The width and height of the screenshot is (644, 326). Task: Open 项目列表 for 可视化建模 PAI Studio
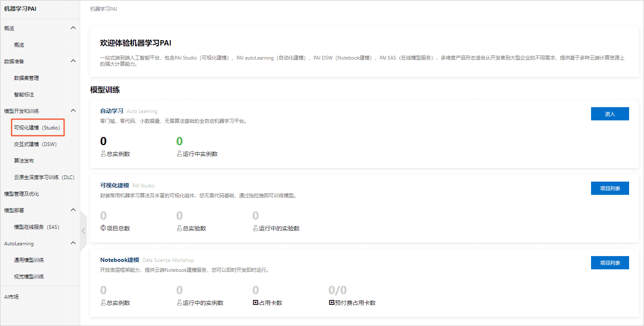click(610, 188)
